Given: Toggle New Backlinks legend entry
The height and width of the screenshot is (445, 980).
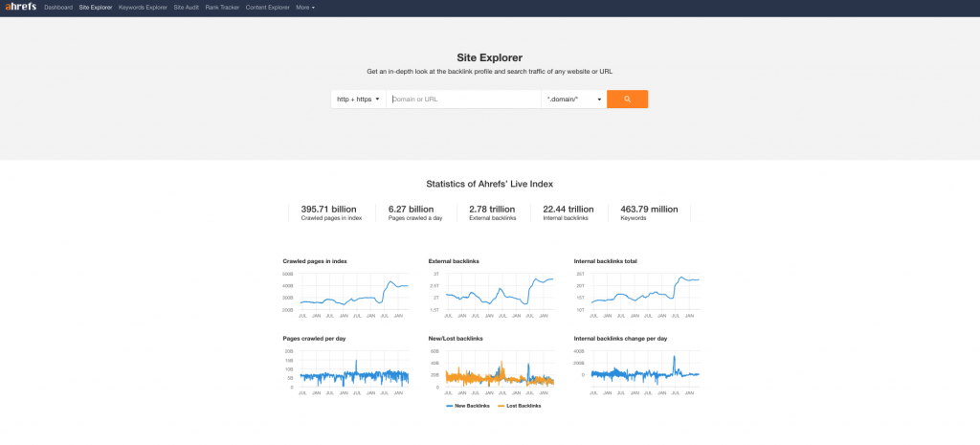Looking at the screenshot, I should [467, 406].
